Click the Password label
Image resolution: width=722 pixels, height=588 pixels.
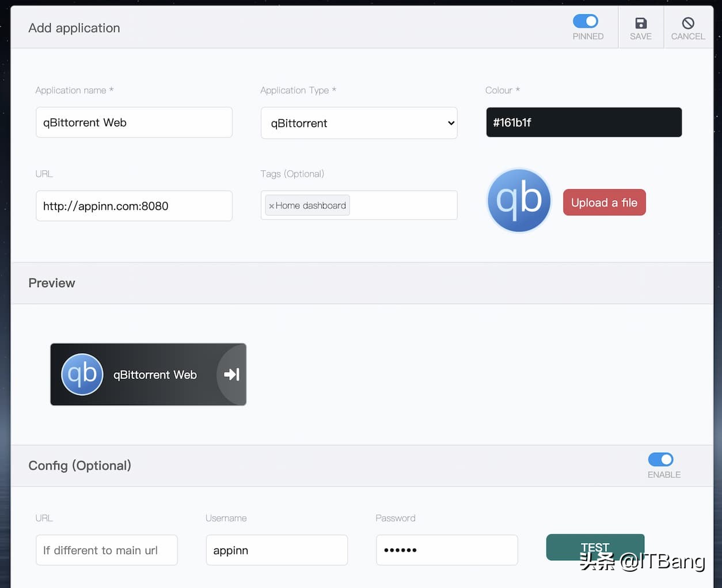coord(396,518)
